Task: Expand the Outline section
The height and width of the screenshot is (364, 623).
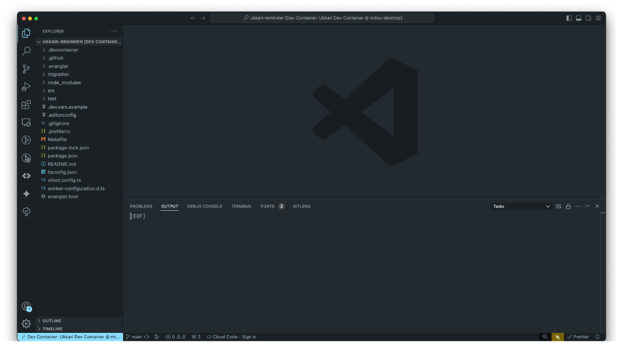Action: coord(79,321)
